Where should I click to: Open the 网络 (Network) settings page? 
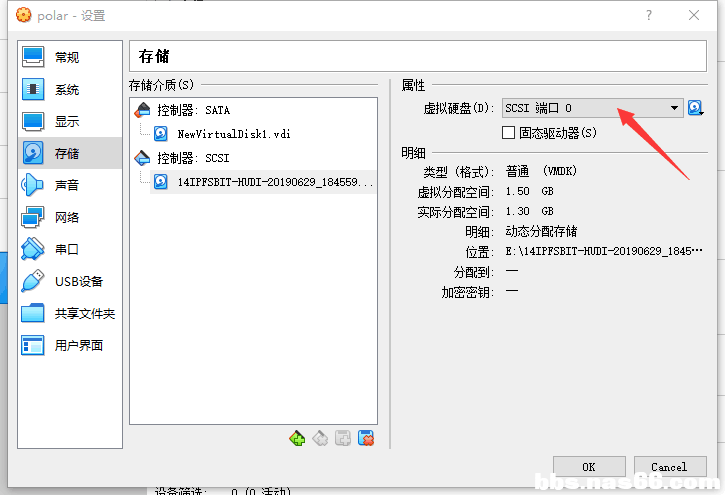tap(69, 217)
